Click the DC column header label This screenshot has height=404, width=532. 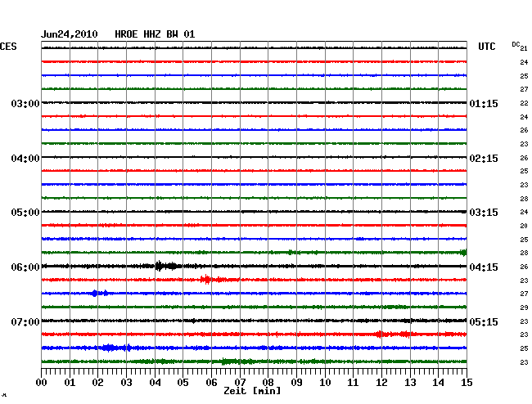[x=516, y=44]
